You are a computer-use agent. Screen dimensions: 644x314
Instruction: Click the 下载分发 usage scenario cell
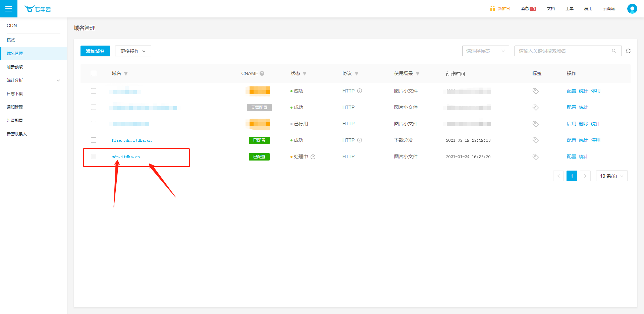pyautogui.click(x=404, y=140)
